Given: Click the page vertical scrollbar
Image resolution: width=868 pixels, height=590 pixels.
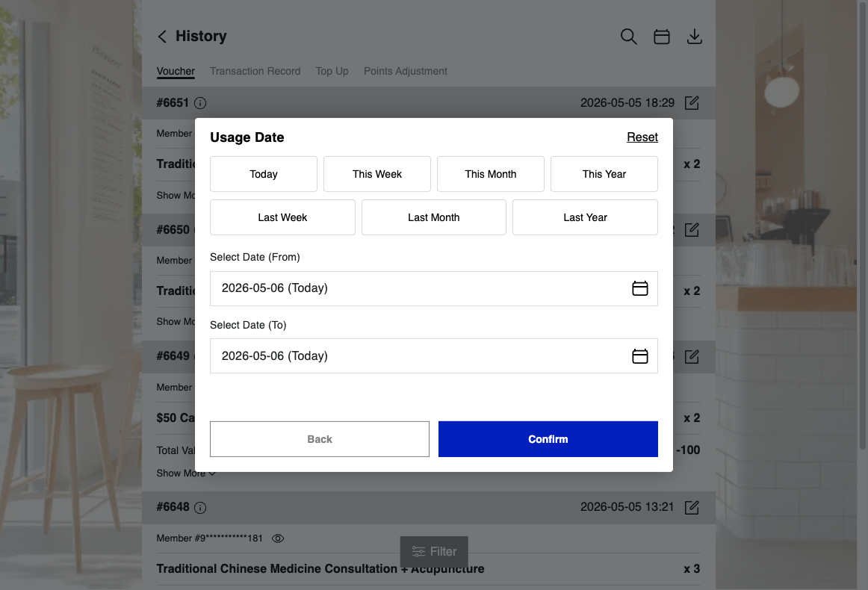Looking at the screenshot, I should click(863, 224).
